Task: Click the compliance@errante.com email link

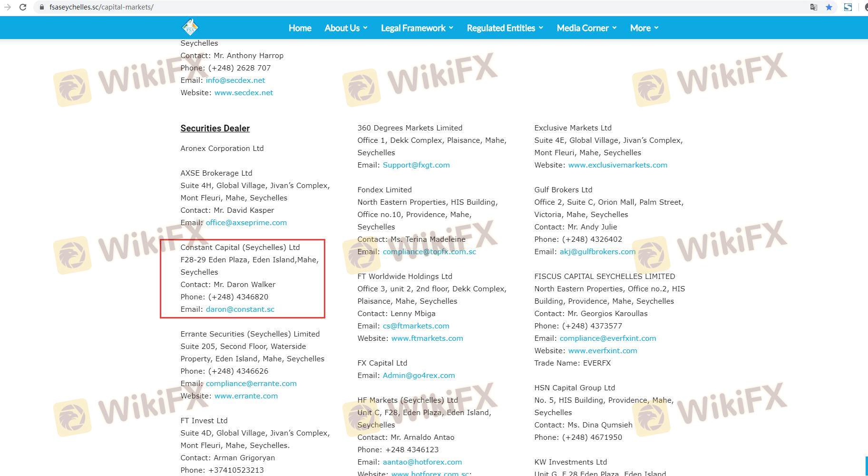Action: coord(251,384)
